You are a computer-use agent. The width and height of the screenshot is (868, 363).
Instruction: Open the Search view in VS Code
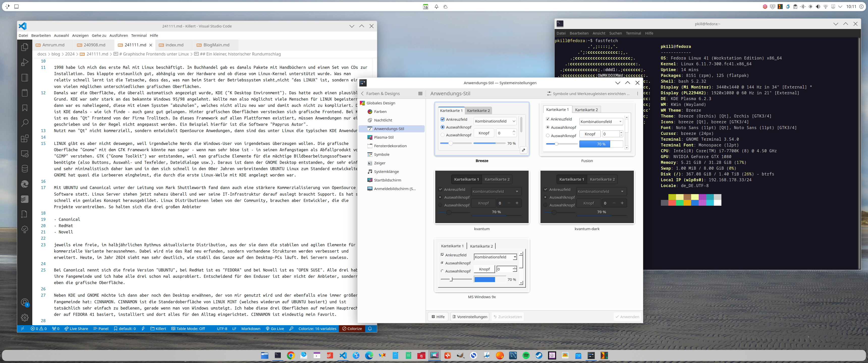[x=24, y=123]
